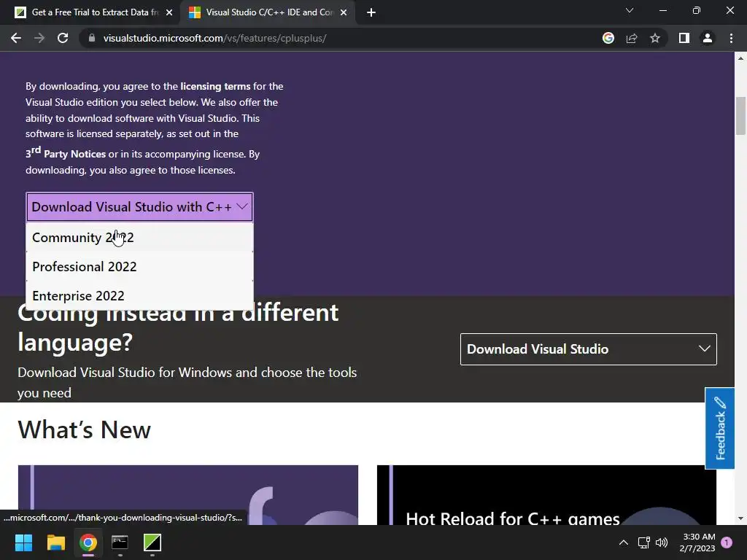Open a new browser tab
Image resolution: width=747 pixels, height=560 pixels.
click(x=371, y=13)
